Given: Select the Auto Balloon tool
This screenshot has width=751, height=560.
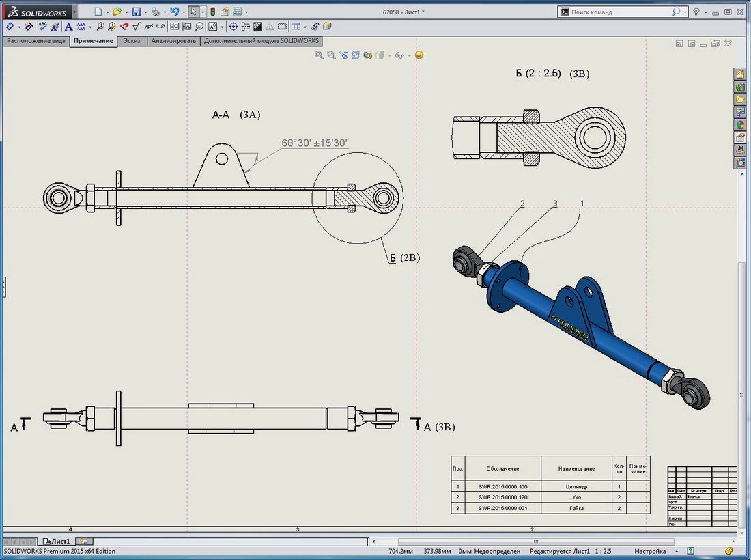Looking at the screenshot, I should (x=112, y=27).
